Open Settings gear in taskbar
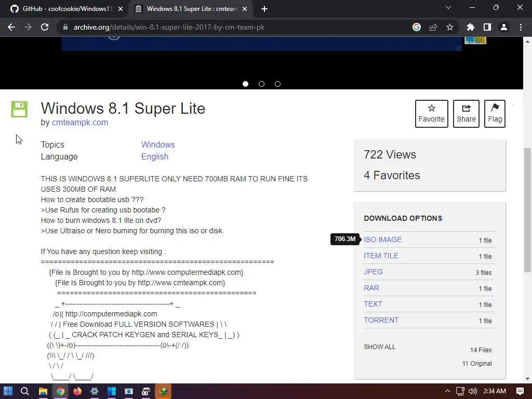This screenshot has height=399, width=532. click(95, 391)
